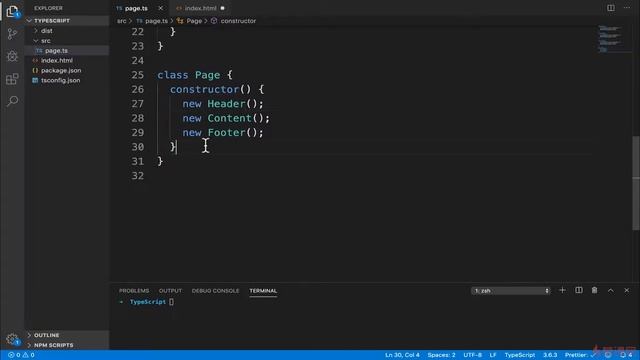Open editor More Actions ellipsis menu
The image size is (640, 360).
pyautogui.click(x=627, y=8)
